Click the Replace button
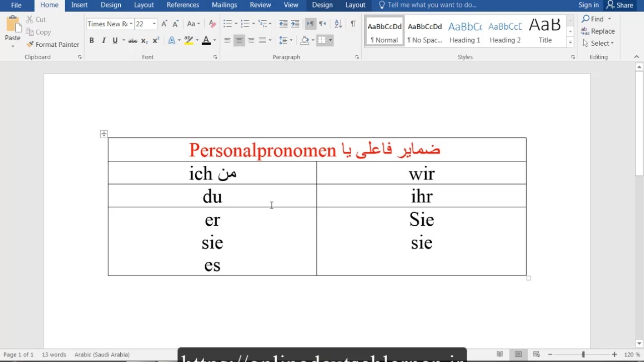This screenshot has height=362, width=644. (598, 31)
